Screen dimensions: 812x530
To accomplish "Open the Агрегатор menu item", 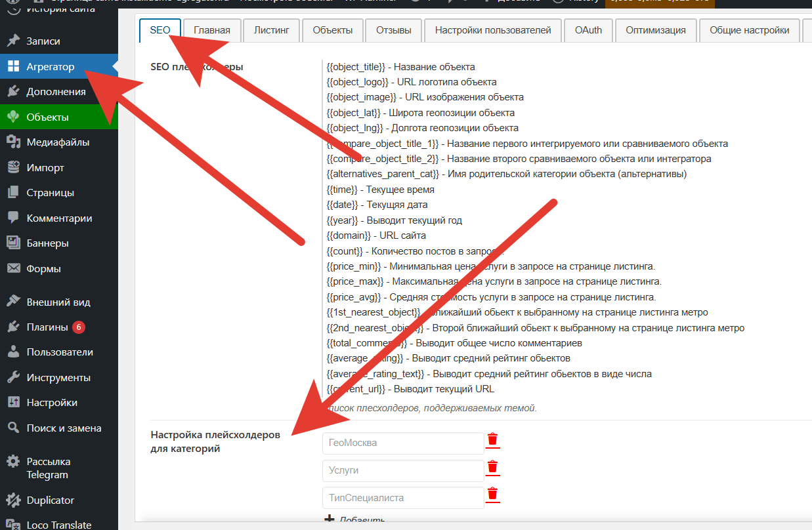I will pos(51,67).
